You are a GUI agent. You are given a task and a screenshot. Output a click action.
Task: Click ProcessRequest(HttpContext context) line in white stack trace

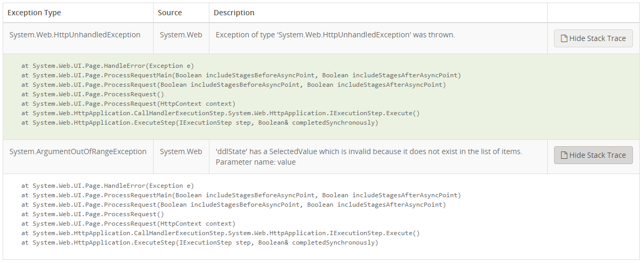coord(128,224)
